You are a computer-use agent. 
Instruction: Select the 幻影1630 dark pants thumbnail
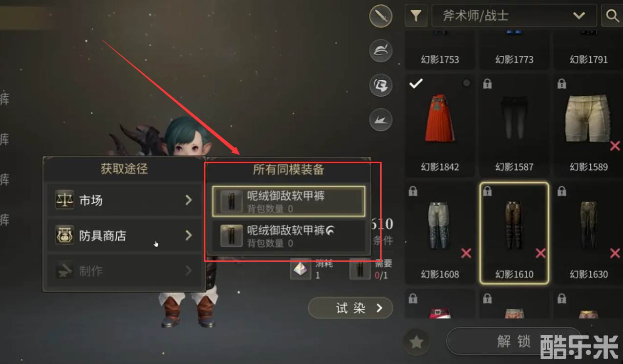[588, 233]
